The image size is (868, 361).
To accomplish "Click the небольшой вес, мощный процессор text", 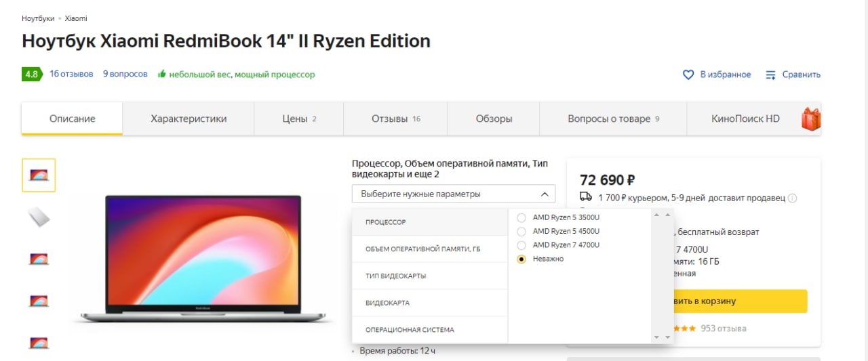I will click(x=242, y=75).
